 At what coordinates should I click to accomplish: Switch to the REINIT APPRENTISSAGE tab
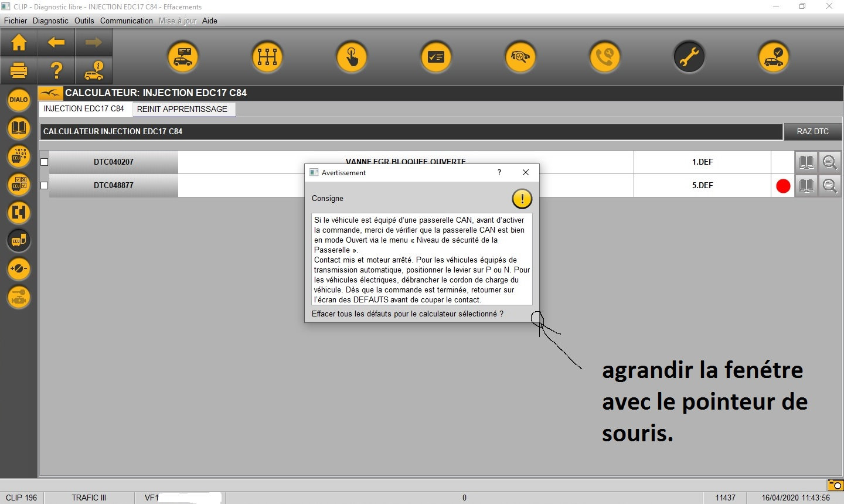[x=183, y=109]
